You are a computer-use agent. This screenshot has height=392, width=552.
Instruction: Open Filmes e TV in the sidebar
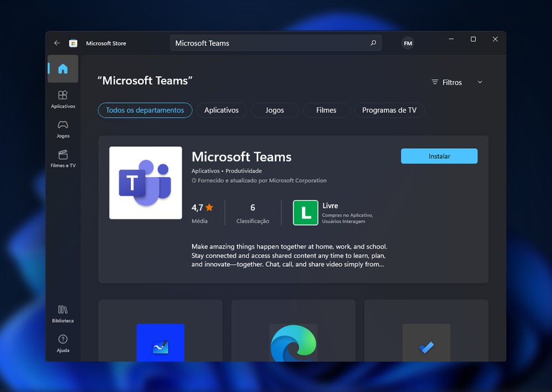(x=63, y=159)
